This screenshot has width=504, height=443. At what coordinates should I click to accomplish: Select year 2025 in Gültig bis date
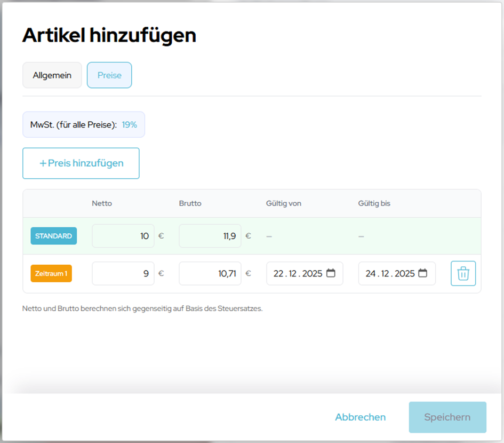[x=404, y=273]
